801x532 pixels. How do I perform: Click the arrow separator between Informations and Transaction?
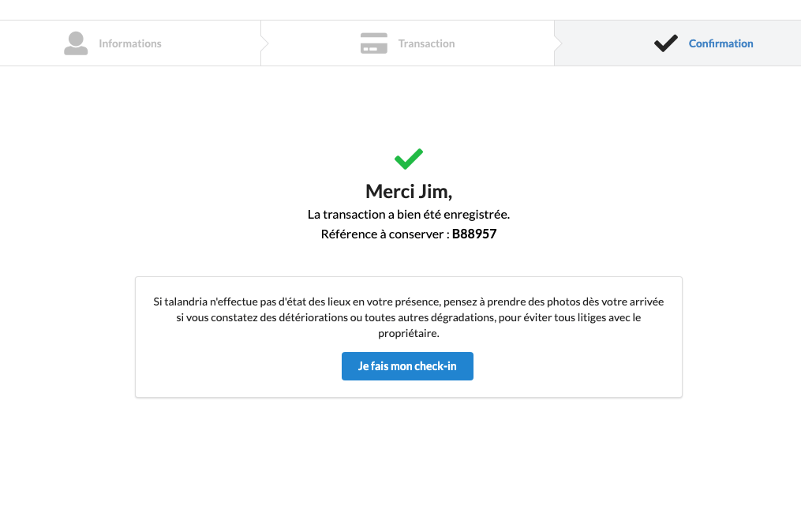click(x=264, y=43)
